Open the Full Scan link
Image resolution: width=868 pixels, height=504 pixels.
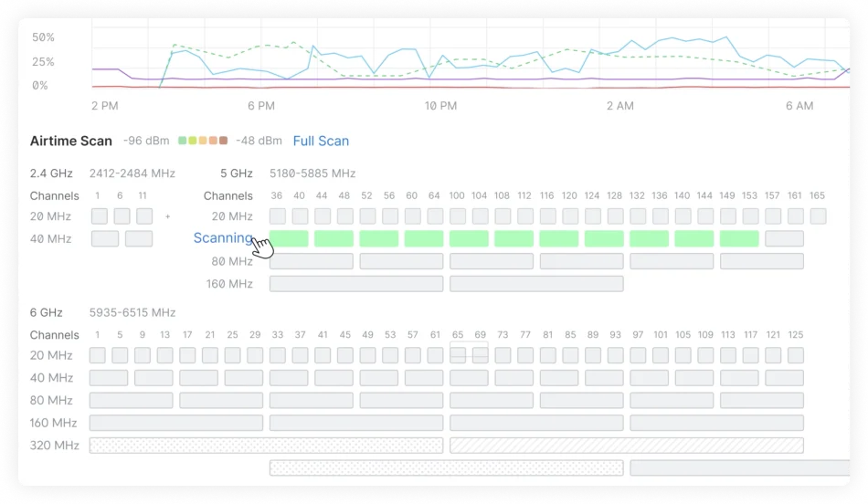[321, 142]
